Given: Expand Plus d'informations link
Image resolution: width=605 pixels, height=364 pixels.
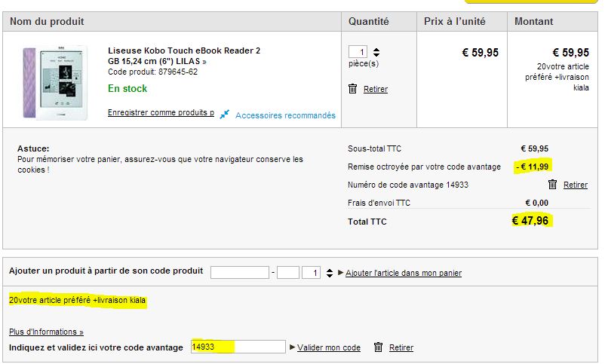Looking at the screenshot, I should (x=46, y=332).
